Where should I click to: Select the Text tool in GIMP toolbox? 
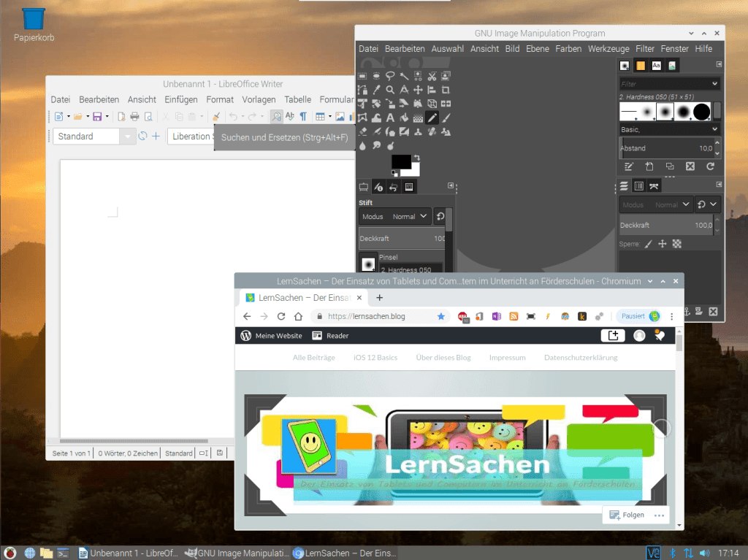[390, 118]
